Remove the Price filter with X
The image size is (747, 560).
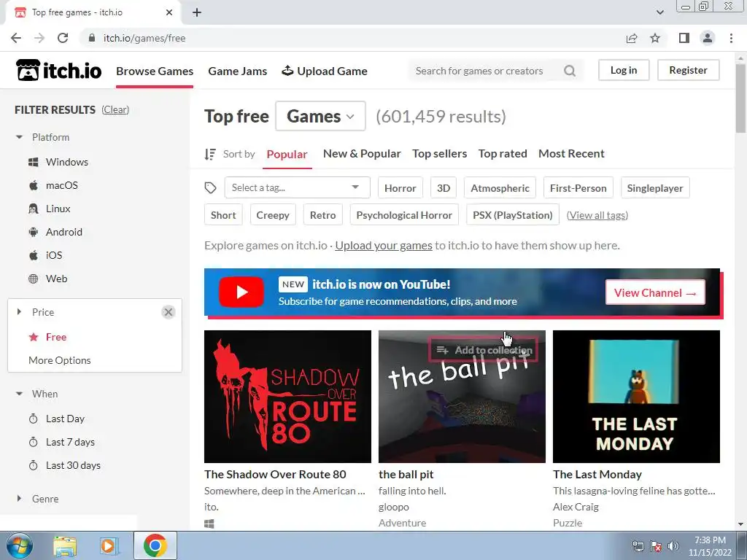169,312
